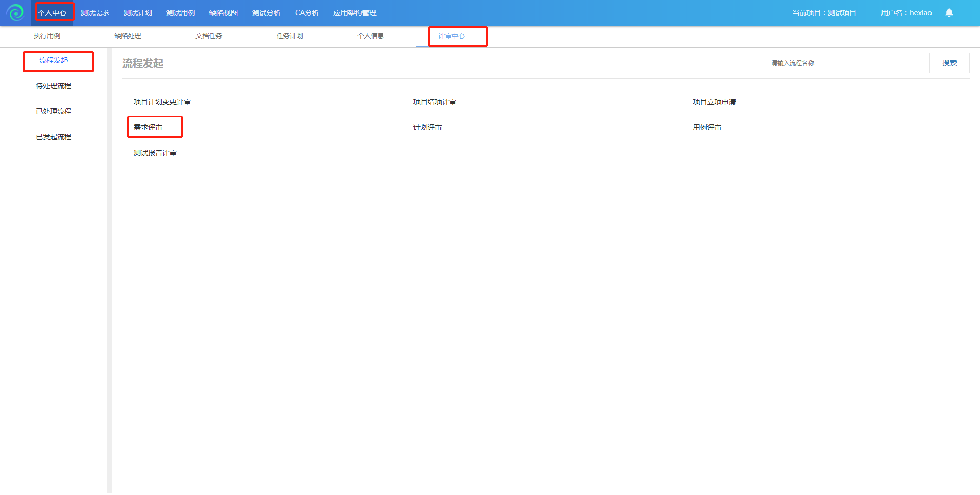Open the 个人中心 top menu

click(x=53, y=13)
